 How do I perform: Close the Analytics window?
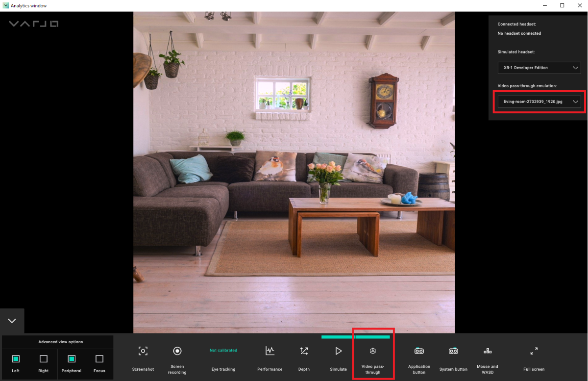579,5
